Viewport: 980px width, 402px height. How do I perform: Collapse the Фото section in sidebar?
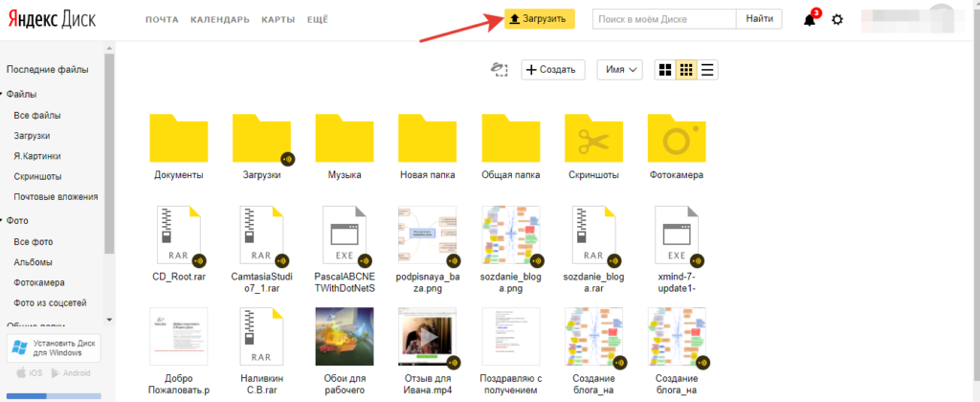pyautogui.click(x=3, y=218)
